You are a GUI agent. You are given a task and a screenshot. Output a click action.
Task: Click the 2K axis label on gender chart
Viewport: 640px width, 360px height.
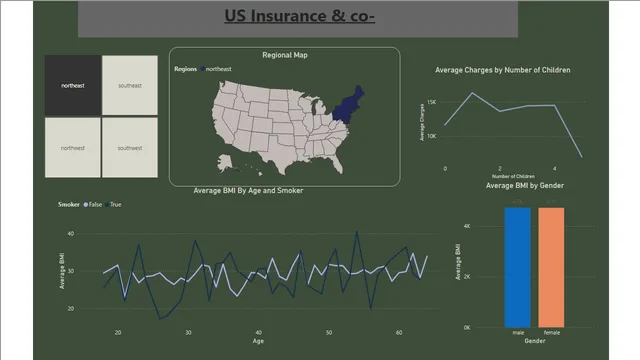[467, 276]
